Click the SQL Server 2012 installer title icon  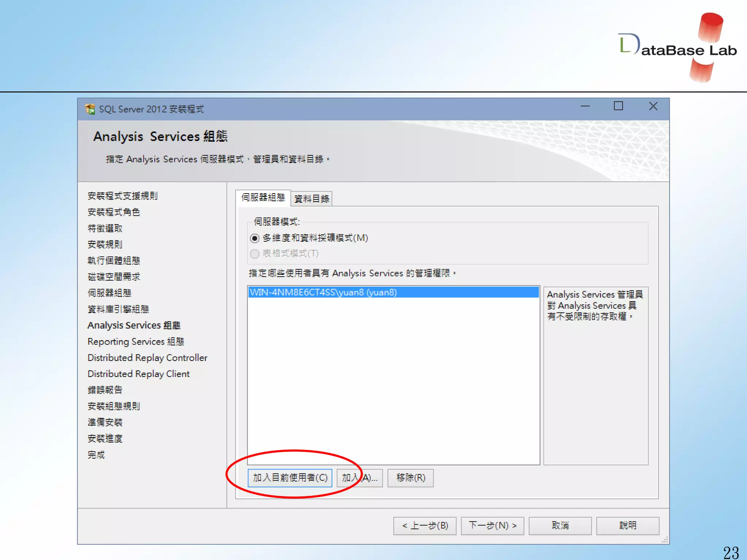pos(90,109)
